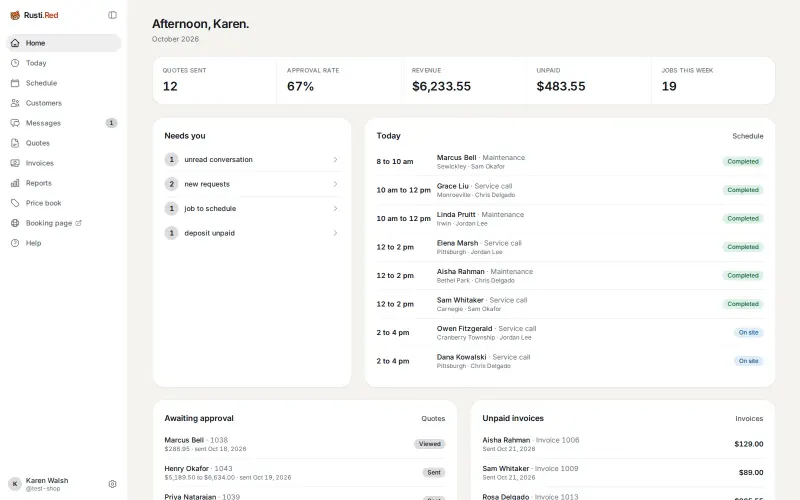Open the Schedule link in the Today panel

click(747, 136)
